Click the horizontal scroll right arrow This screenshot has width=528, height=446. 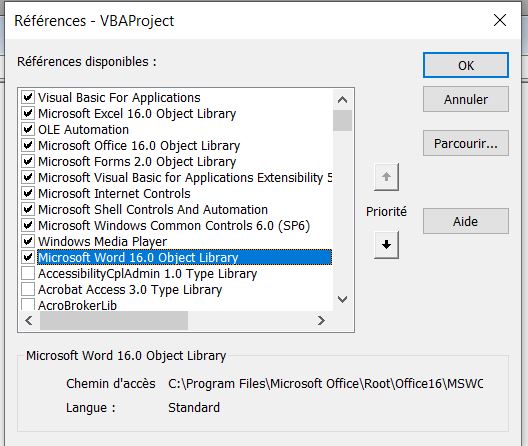click(321, 320)
